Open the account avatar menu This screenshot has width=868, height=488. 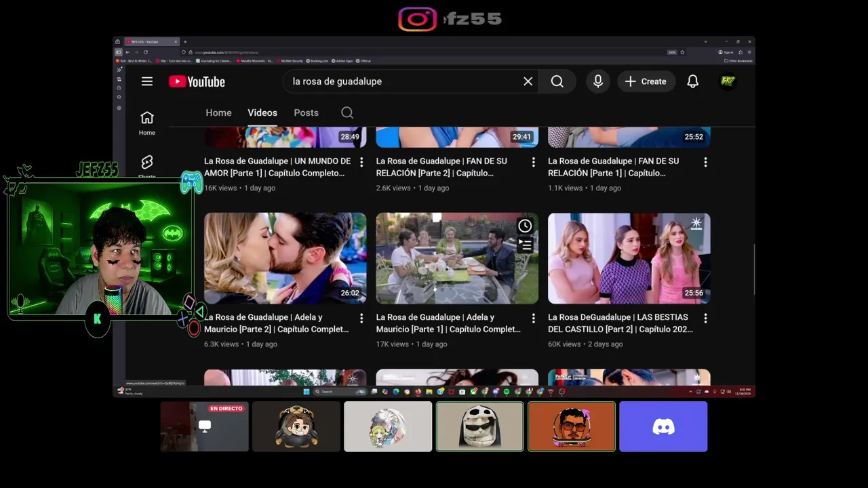728,81
